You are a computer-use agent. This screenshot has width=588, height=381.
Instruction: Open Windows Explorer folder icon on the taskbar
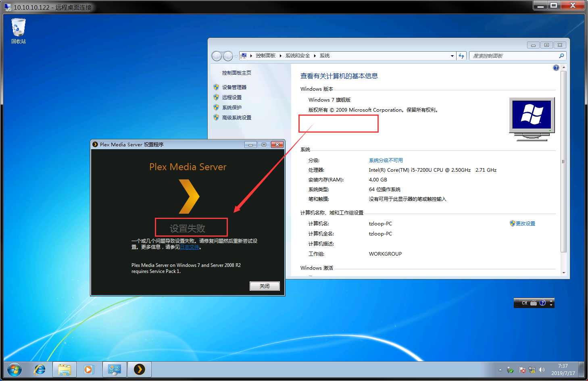pyautogui.click(x=65, y=369)
